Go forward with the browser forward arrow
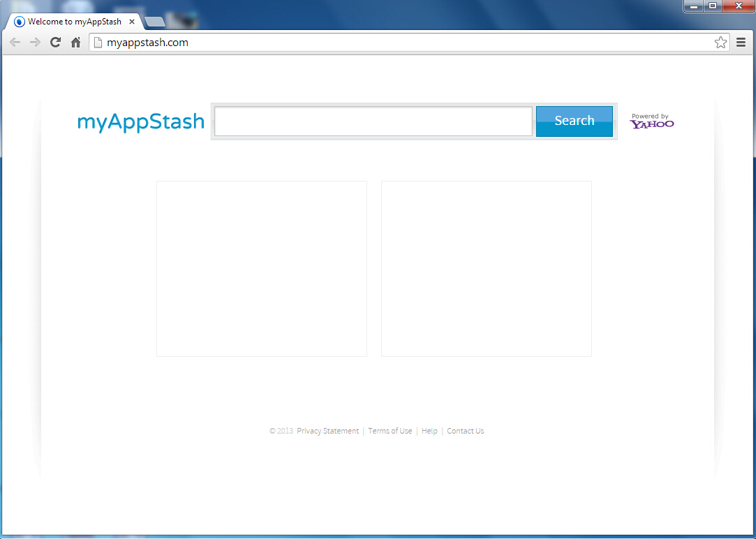Screen dimensions: 756x539 [35, 43]
